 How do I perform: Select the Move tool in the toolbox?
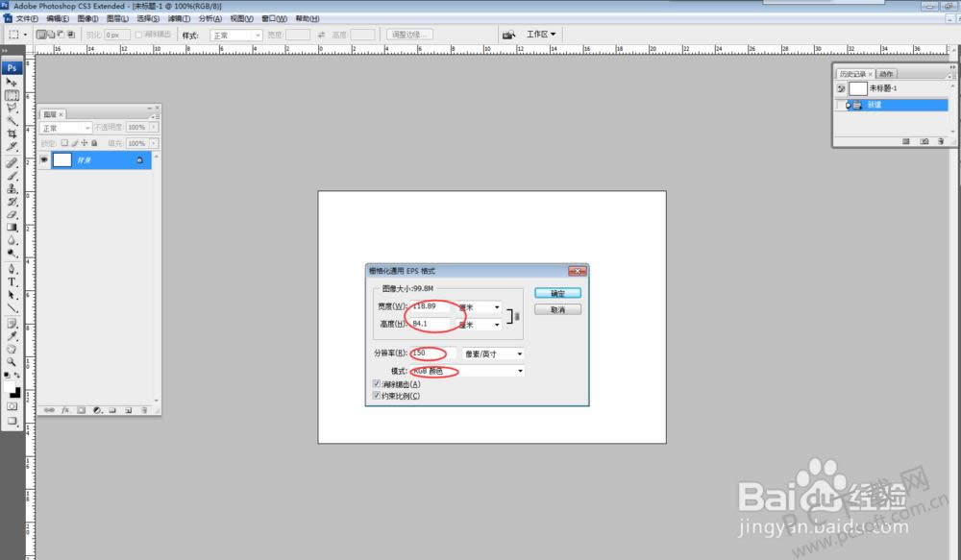coord(12,83)
